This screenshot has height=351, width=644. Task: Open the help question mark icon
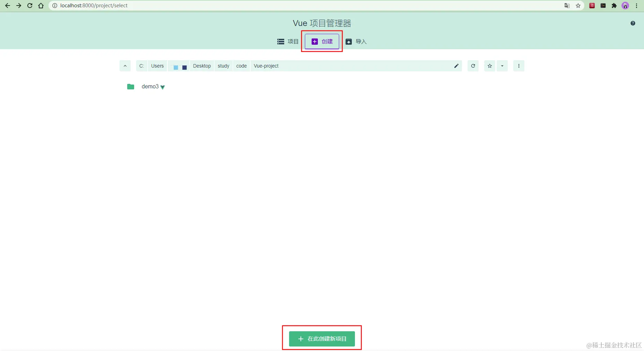(x=633, y=23)
